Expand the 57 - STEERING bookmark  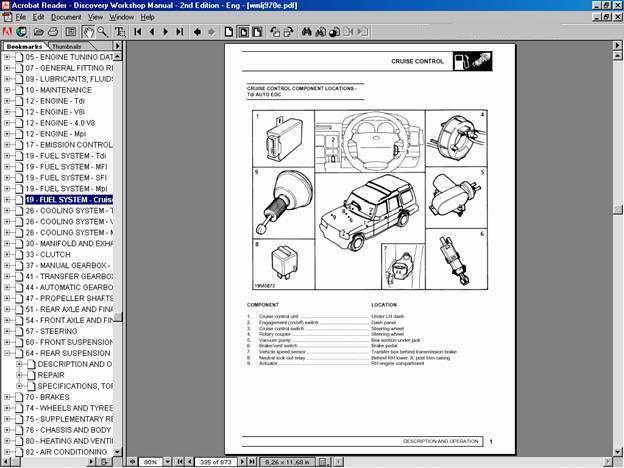pyautogui.click(x=7, y=331)
